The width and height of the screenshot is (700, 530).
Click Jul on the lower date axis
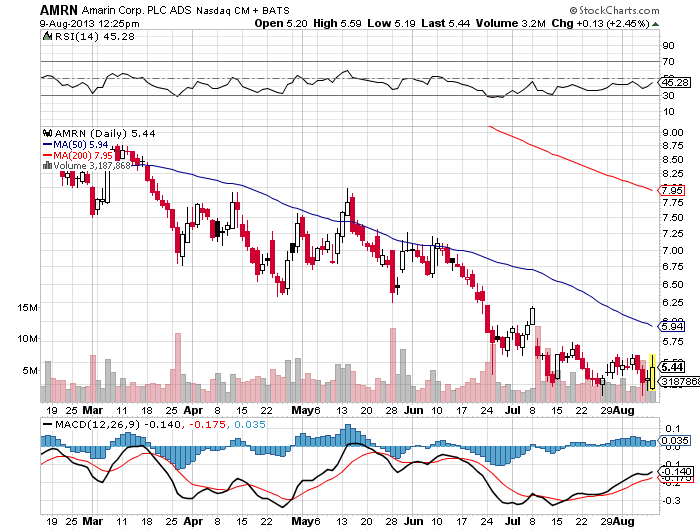click(x=514, y=522)
